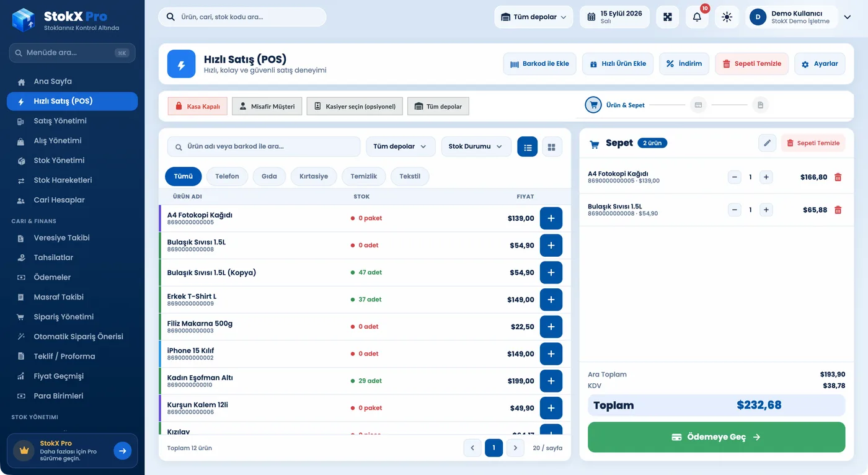This screenshot has height=475, width=868.
Task: Decrease Bulaşık Sıvısı 1.5L quantity in cart
Action: (735, 210)
